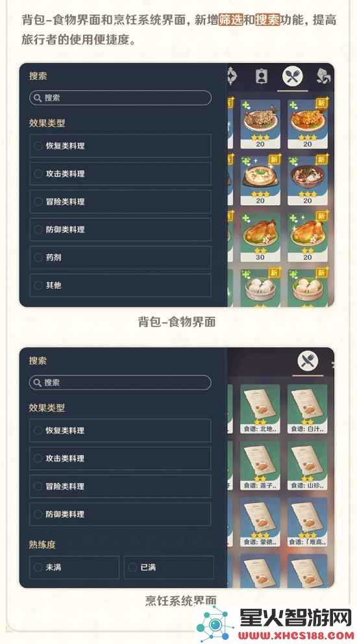Open the food tab fork-and-spoon icon in backpack

click(293, 77)
